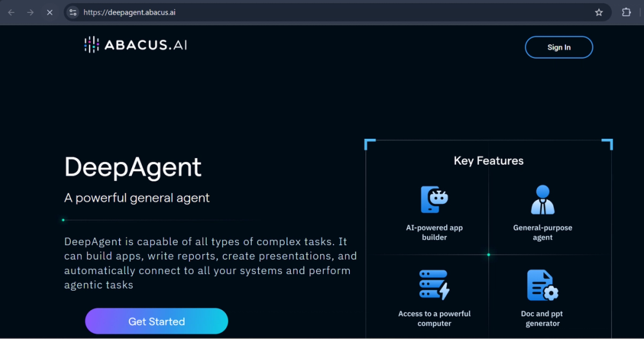
Task: Click the Abacus.AI logo
Action: pyautogui.click(x=135, y=44)
